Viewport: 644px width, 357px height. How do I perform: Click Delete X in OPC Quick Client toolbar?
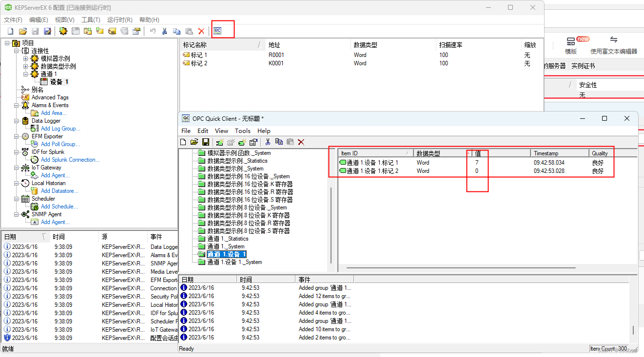[301, 142]
